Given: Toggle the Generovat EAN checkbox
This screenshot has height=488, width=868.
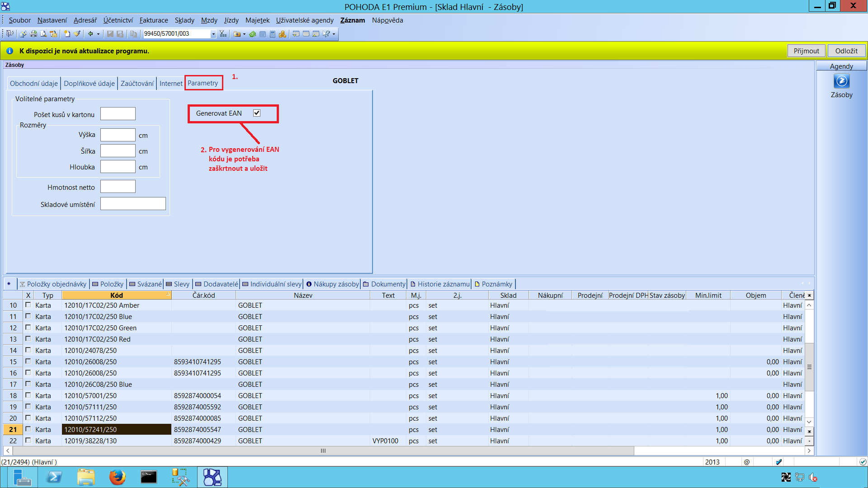Looking at the screenshot, I should (257, 113).
